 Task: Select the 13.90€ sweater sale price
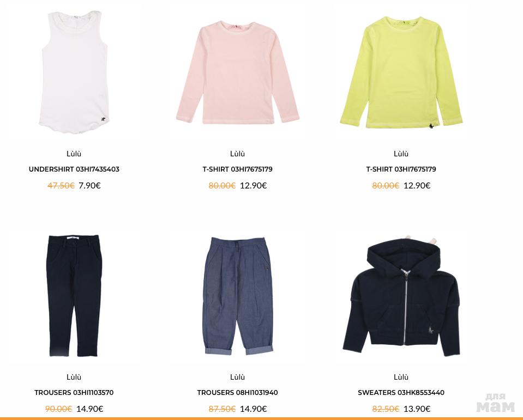[417, 409]
